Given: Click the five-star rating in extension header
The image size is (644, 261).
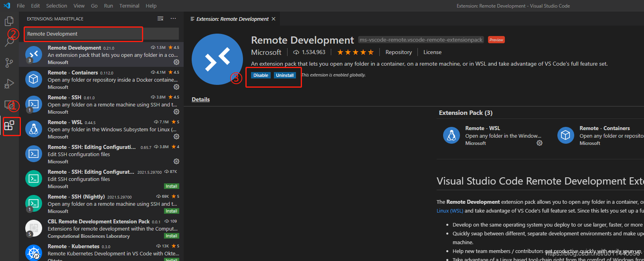Looking at the screenshot, I should (355, 52).
